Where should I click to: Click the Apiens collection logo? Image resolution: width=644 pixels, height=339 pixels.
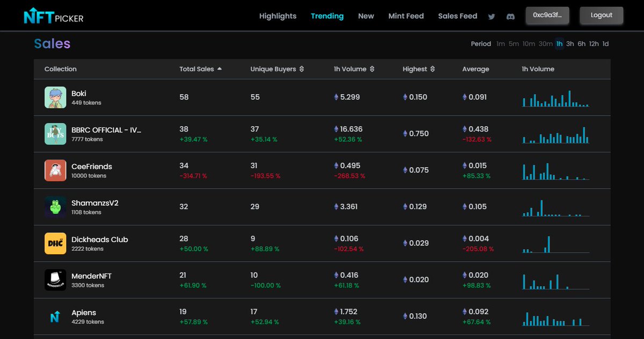pyautogui.click(x=55, y=316)
